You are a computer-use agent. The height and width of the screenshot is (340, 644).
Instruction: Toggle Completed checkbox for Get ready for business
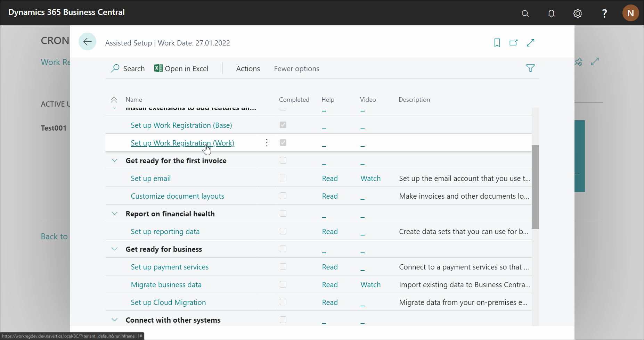click(283, 249)
